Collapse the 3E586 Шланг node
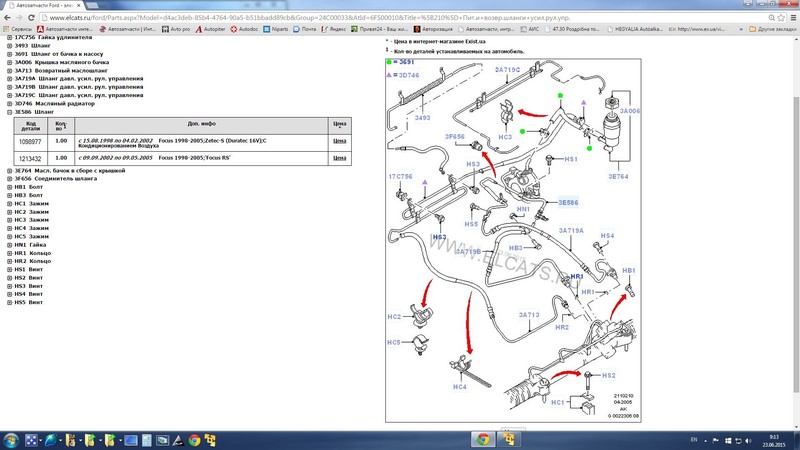The image size is (800, 450). pyautogui.click(x=10, y=112)
